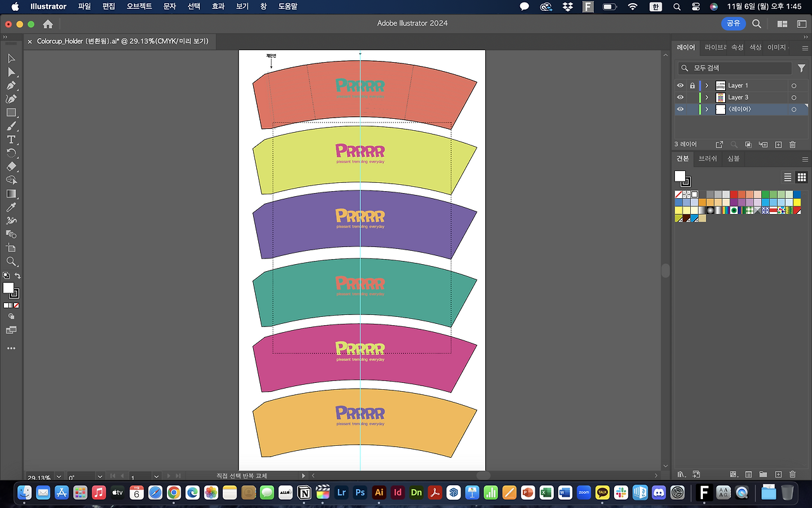Image resolution: width=812 pixels, height=508 pixels.
Task: Select the Direct Selection tool
Action: tap(11, 72)
